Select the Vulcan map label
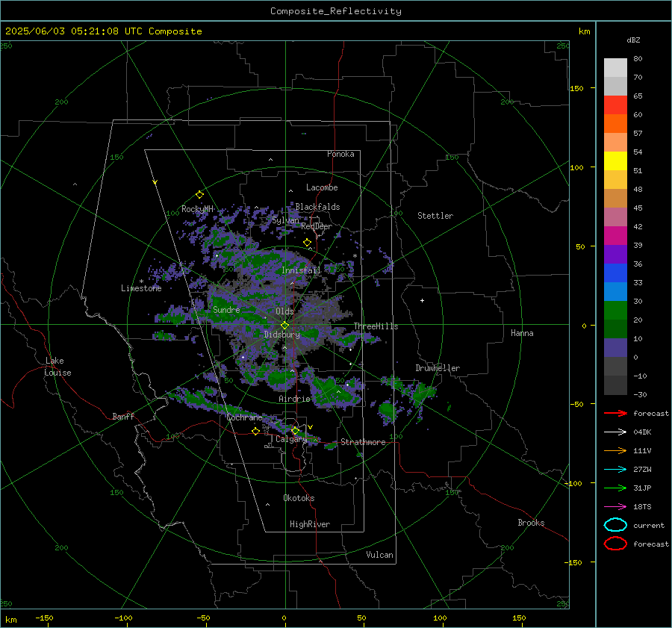This screenshot has height=628, width=672. point(379,555)
